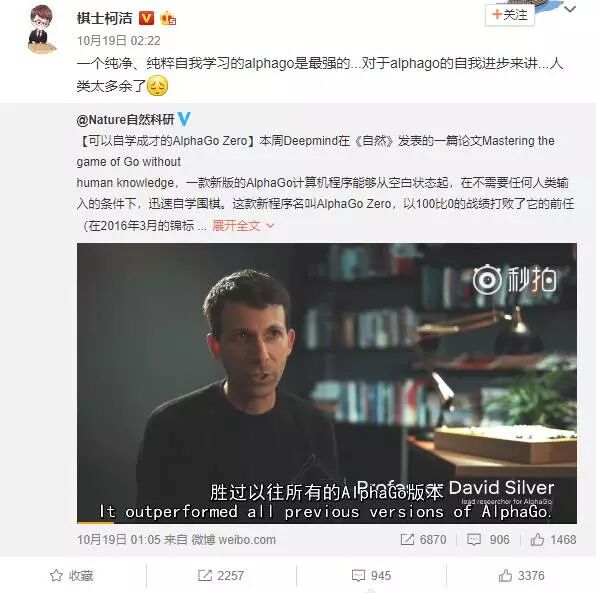This screenshot has height=593, width=596.
Task: Toggle the 收藏 favorite star
Action: [x=71, y=576]
